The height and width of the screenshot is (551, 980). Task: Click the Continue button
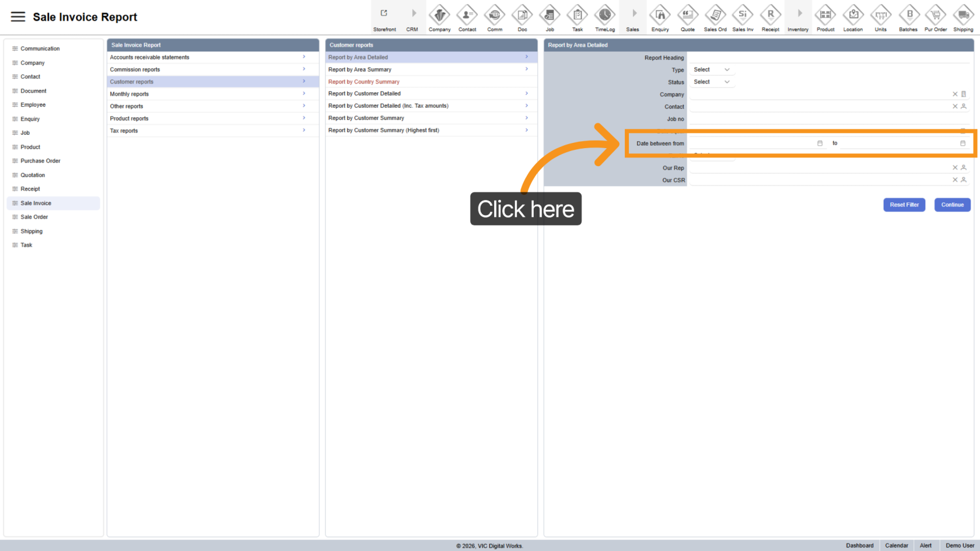(x=952, y=205)
